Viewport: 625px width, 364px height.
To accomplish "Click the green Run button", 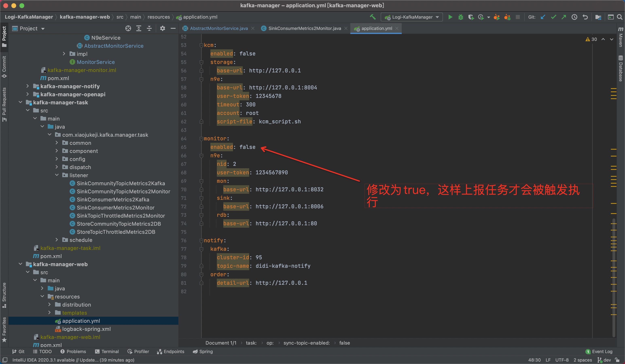I will click(x=450, y=17).
